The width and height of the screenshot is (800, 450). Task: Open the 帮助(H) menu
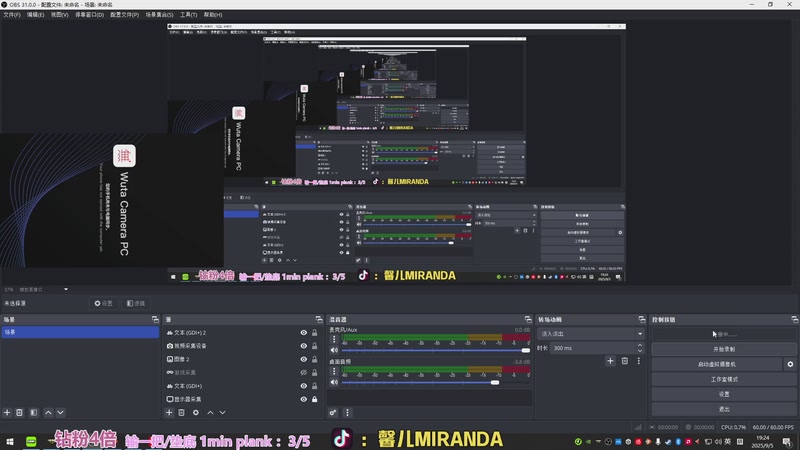213,15
